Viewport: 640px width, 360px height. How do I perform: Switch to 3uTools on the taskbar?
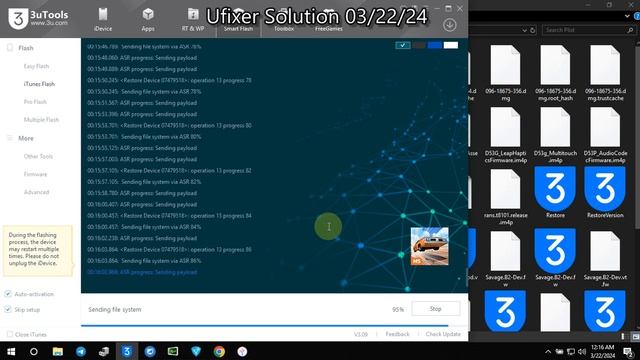tap(127, 351)
